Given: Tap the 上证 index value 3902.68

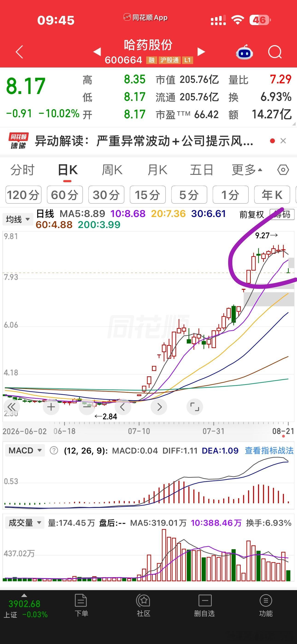Looking at the screenshot, I should tap(24, 604).
